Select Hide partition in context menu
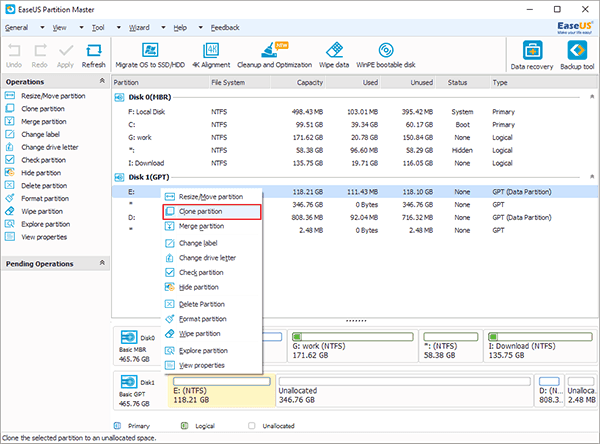The height and width of the screenshot is (444, 600). tap(212, 287)
